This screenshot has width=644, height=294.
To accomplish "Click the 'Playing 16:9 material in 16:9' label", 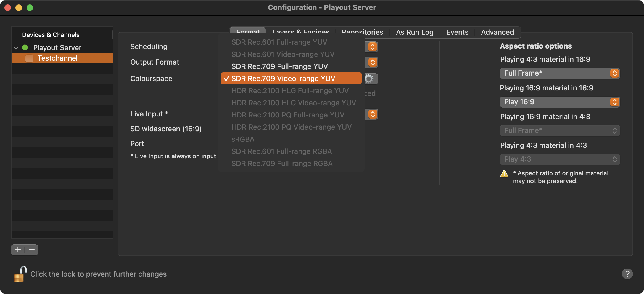I will tap(547, 88).
